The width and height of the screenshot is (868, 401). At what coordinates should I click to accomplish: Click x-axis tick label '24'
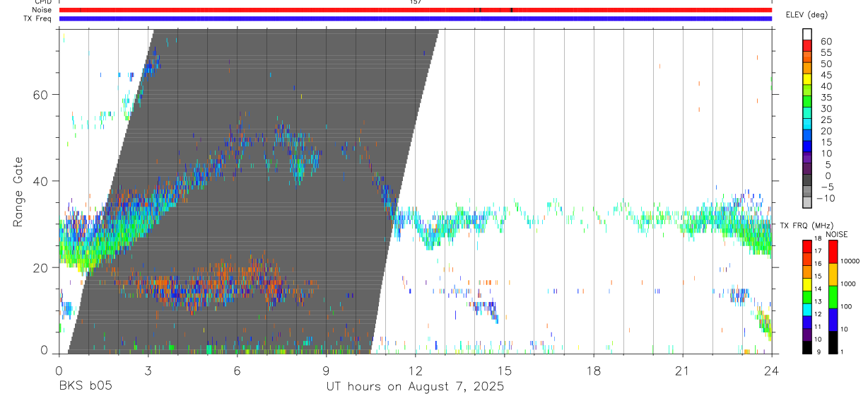coord(771,371)
